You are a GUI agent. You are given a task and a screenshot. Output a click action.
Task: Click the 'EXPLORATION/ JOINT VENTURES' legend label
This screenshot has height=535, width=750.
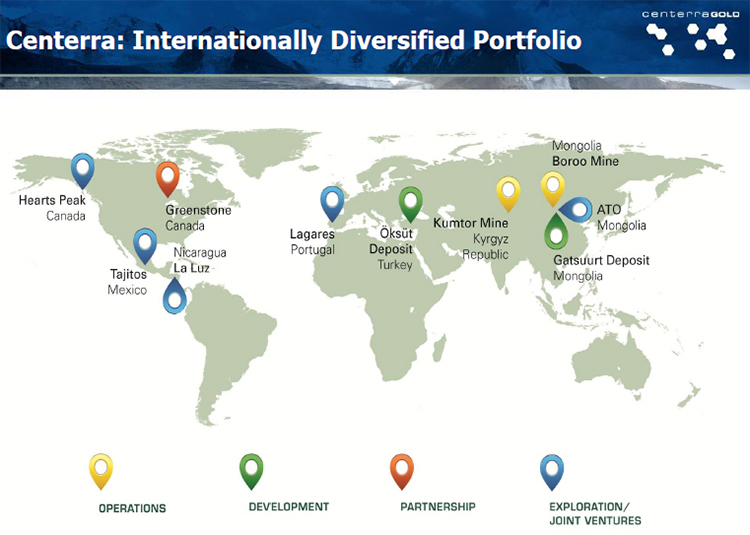596,513
